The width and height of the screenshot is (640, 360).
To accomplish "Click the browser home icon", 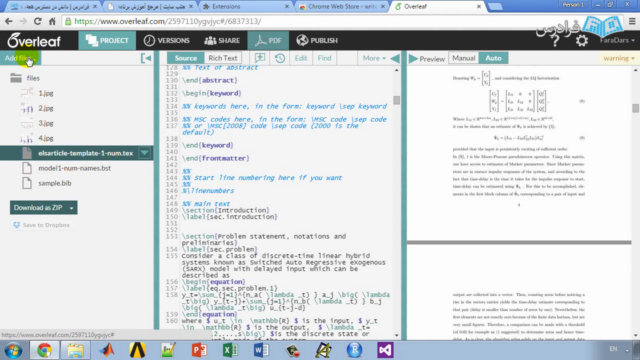I will (x=52, y=21).
